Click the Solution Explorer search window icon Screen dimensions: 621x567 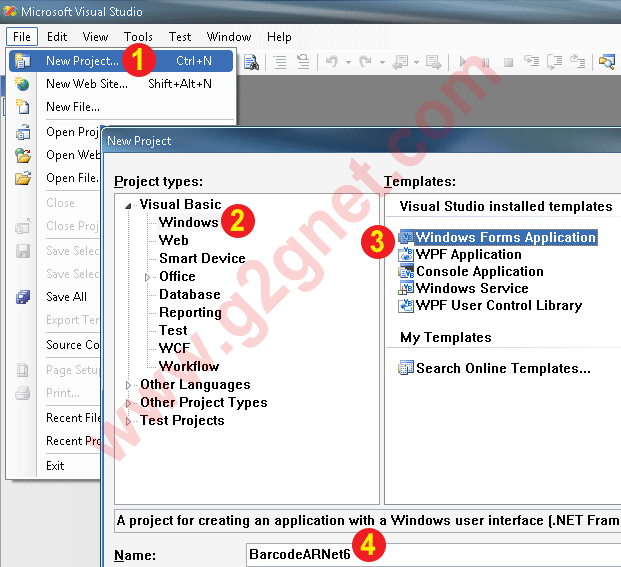607,62
